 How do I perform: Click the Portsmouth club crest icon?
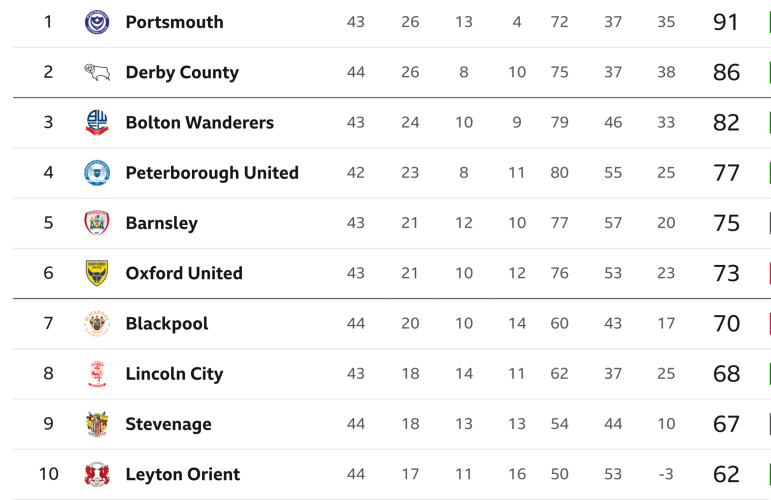point(97,22)
